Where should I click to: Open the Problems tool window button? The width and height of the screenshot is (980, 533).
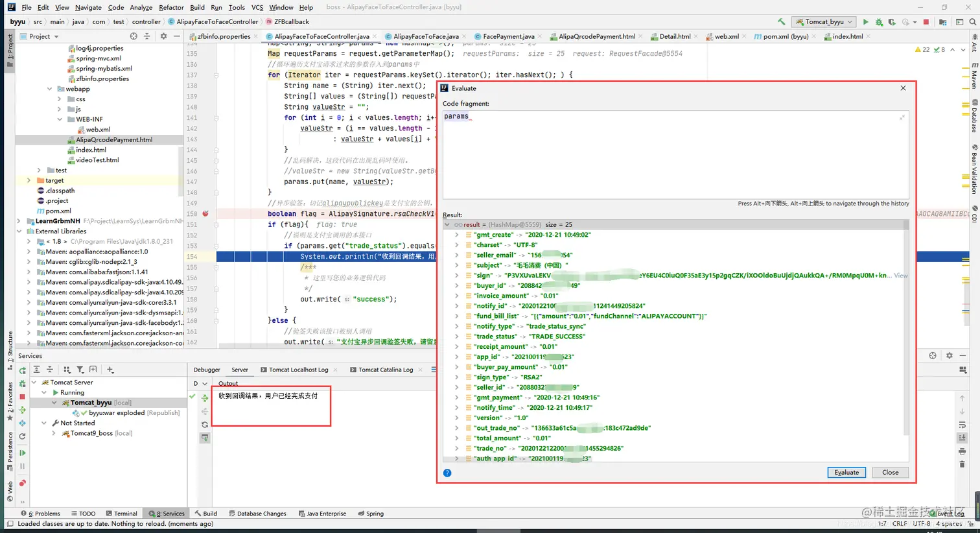[40, 514]
